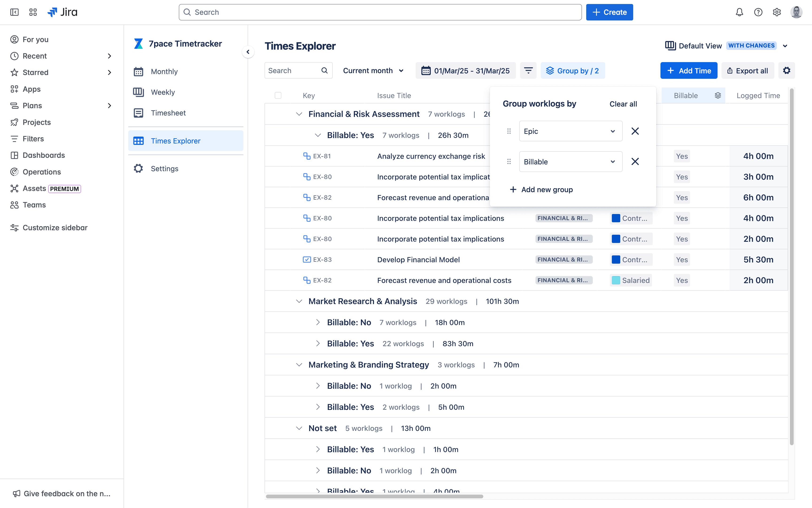Click the horizontal scrollbar under the table

pyautogui.click(x=375, y=496)
